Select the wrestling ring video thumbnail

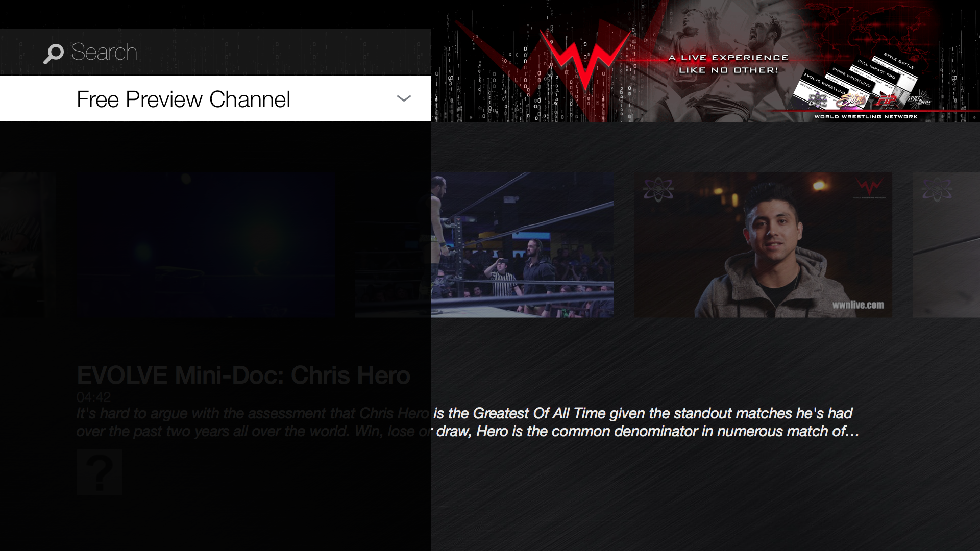523,245
